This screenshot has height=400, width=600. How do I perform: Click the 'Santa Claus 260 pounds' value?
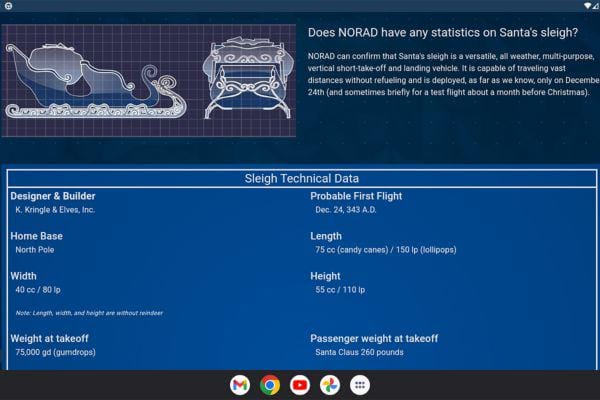point(359,352)
